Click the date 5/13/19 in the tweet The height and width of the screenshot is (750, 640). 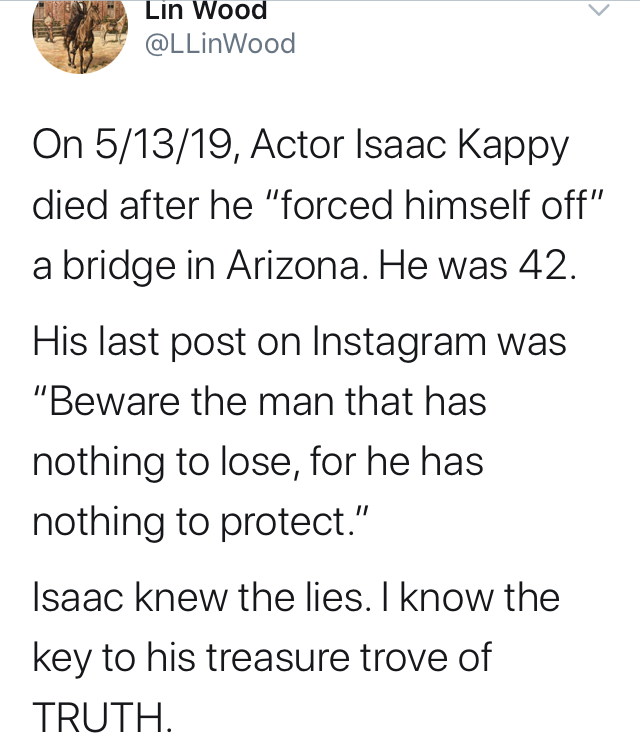pos(165,145)
